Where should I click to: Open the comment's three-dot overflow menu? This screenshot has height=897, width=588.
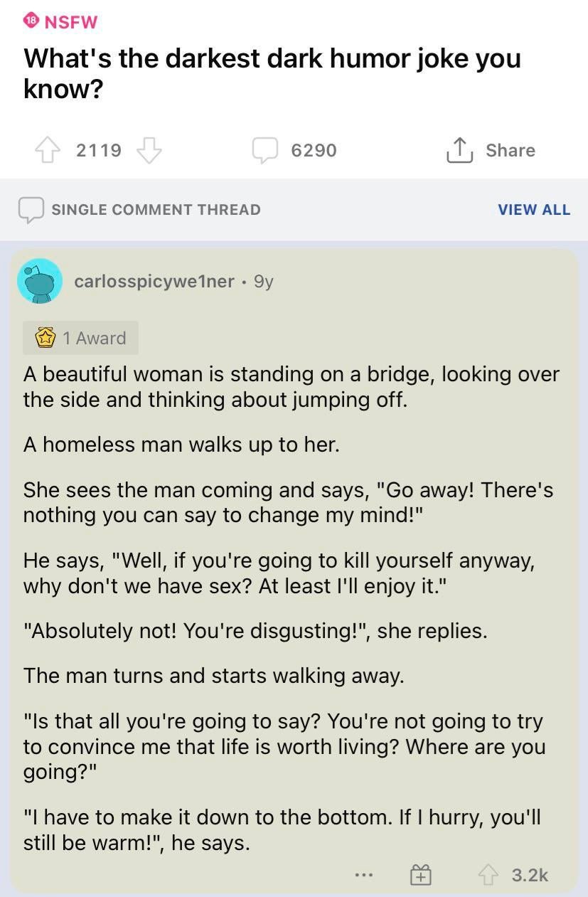pyautogui.click(x=365, y=874)
